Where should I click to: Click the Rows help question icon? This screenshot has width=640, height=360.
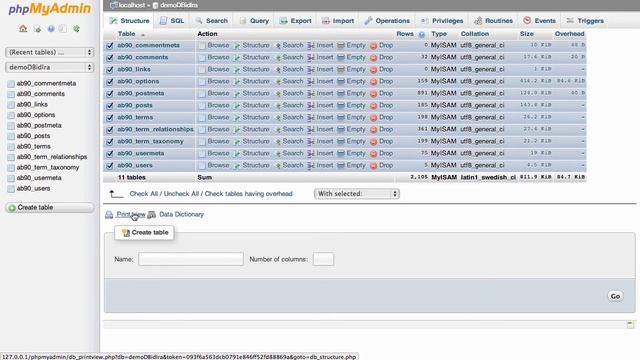pyautogui.click(x=422, y=34)
